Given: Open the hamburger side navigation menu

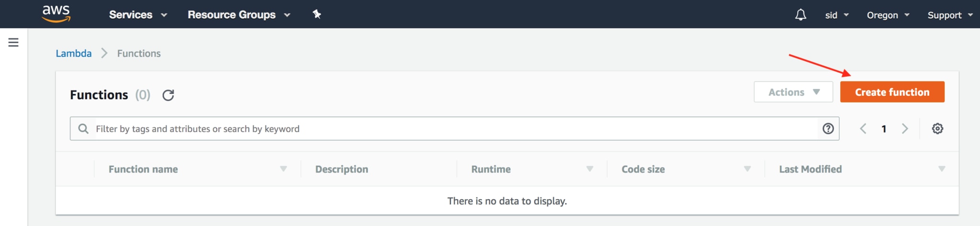Looking at the screenshot, I should 13,43.
